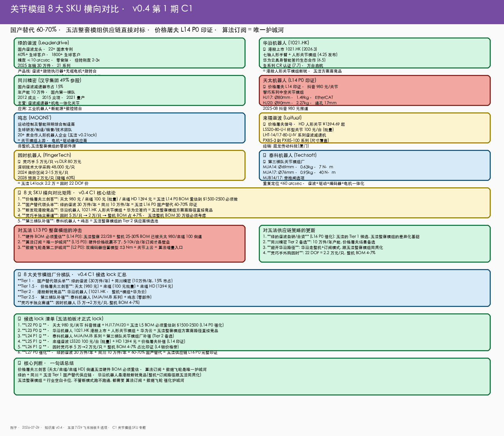Click the caption "2025-08 抖音 980 元报道"
This screenshot has height=436, width=504.
pyautogui.click(x=285, y=109)
